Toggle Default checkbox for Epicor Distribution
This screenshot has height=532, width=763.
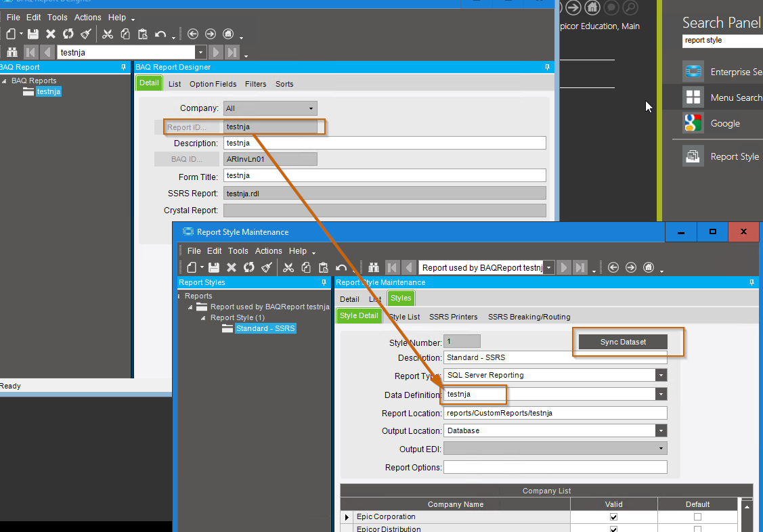(698, 529)
